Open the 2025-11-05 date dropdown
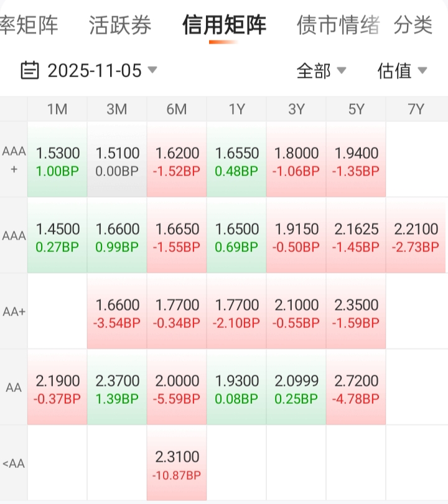 100,70
